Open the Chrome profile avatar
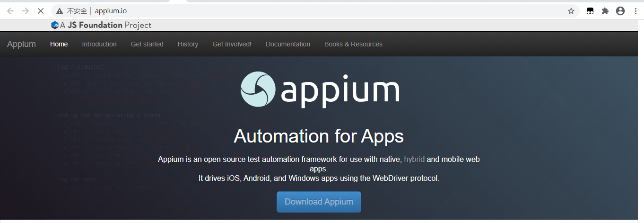Viewport: 644px width, 223px height. (x=620, y=11)
